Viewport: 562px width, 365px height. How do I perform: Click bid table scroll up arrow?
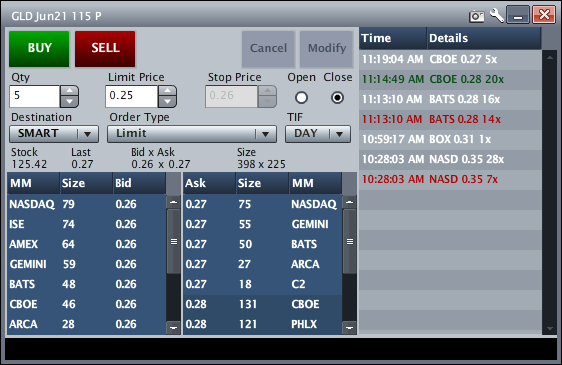[x=173, y=202]
